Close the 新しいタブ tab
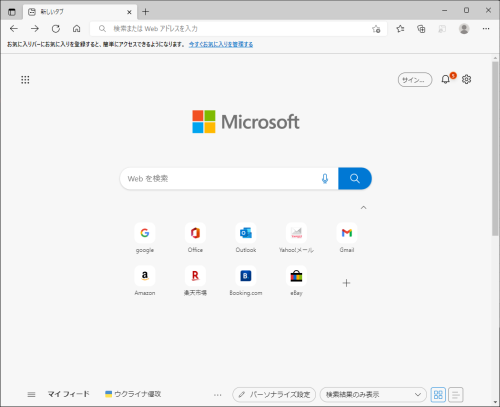This screenshot has width=500, height=407. point(129,12)
